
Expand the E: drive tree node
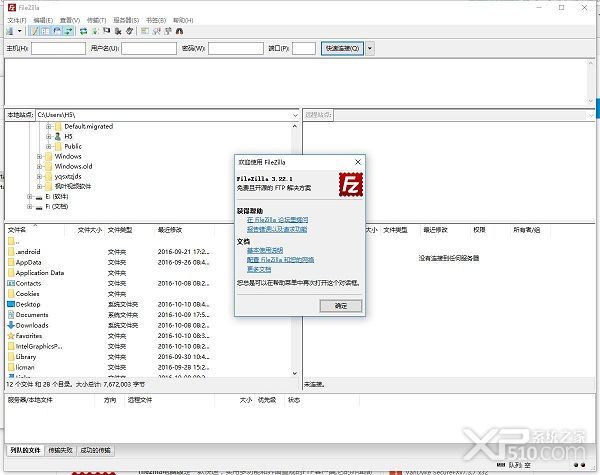pyautogui.click(x=29, y=196)
